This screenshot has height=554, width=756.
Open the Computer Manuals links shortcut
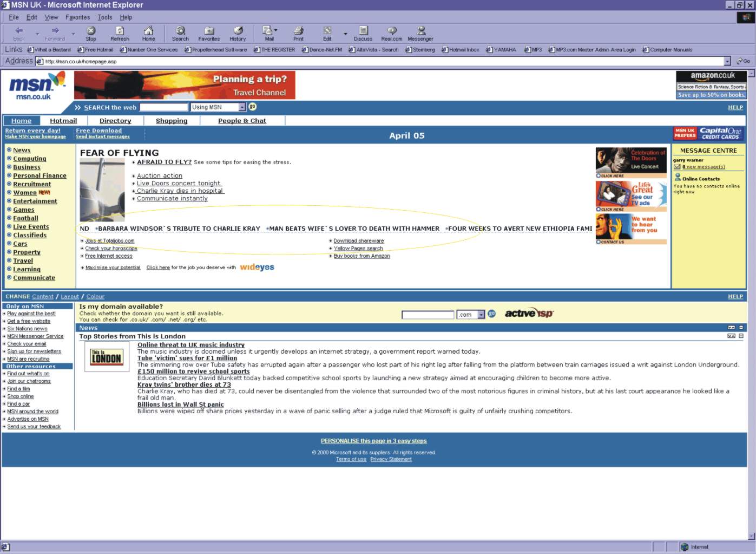(x=667, y=50)
